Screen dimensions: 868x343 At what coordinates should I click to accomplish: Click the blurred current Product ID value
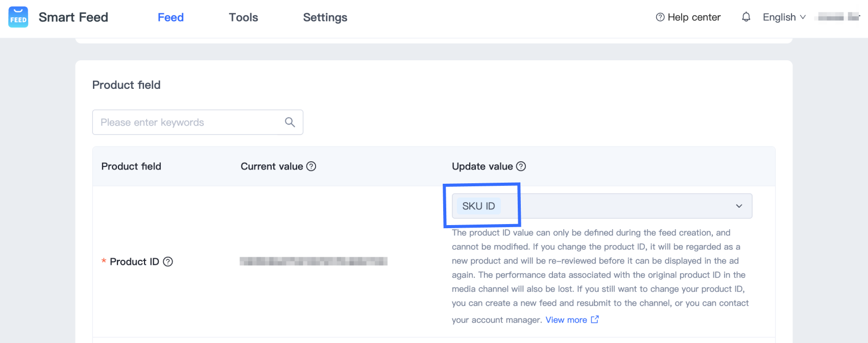click(x=314, y=262)
